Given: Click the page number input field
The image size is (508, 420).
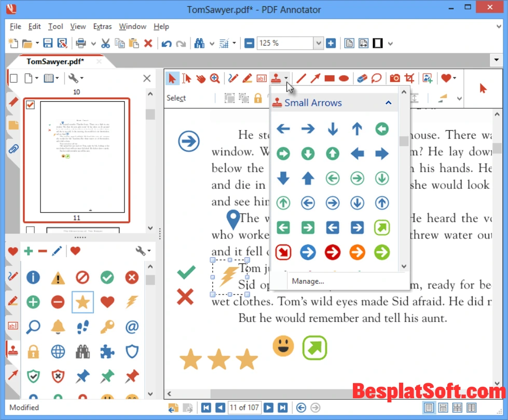Looking at the screenshot, I should point(244,408).
